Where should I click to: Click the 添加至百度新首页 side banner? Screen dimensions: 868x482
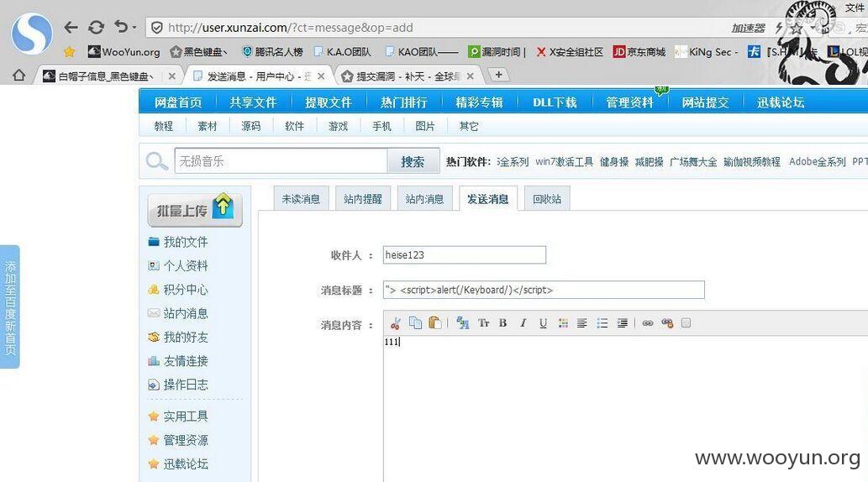tap(10, 306)
